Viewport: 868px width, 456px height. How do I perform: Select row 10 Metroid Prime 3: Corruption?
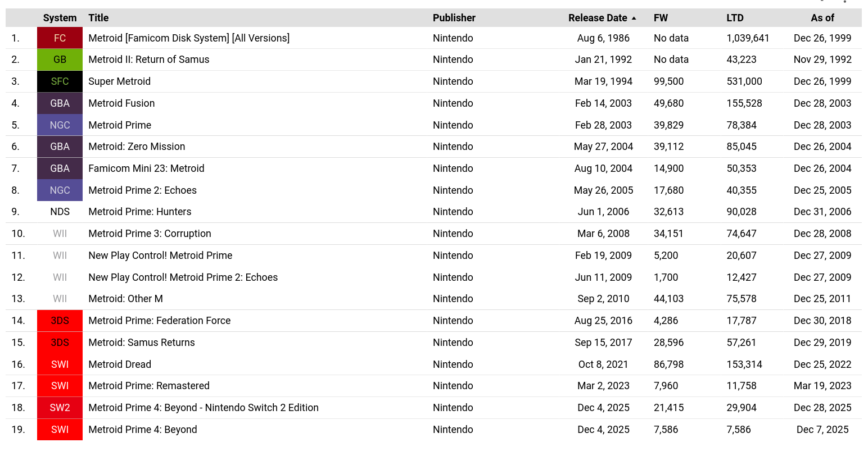click(x=433, y=234)
